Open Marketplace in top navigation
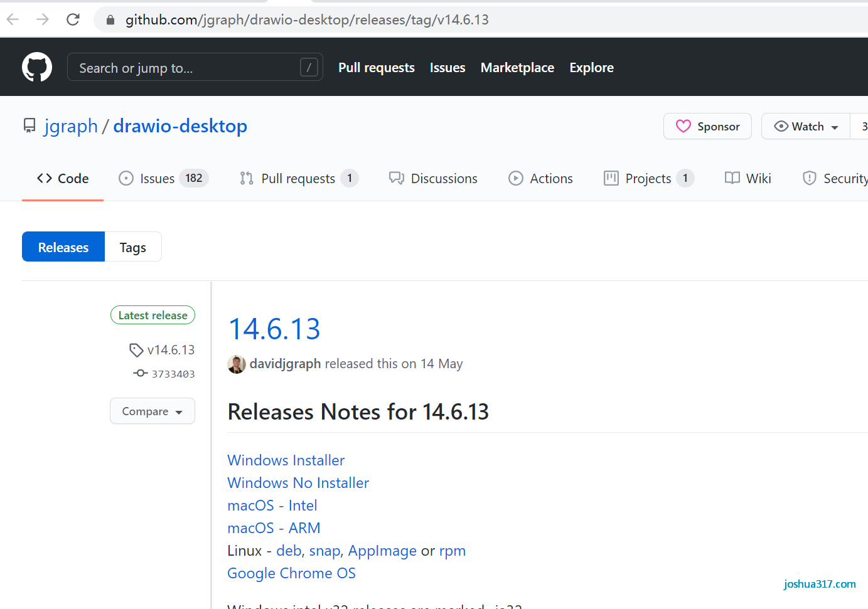 [x=517, y=67]
